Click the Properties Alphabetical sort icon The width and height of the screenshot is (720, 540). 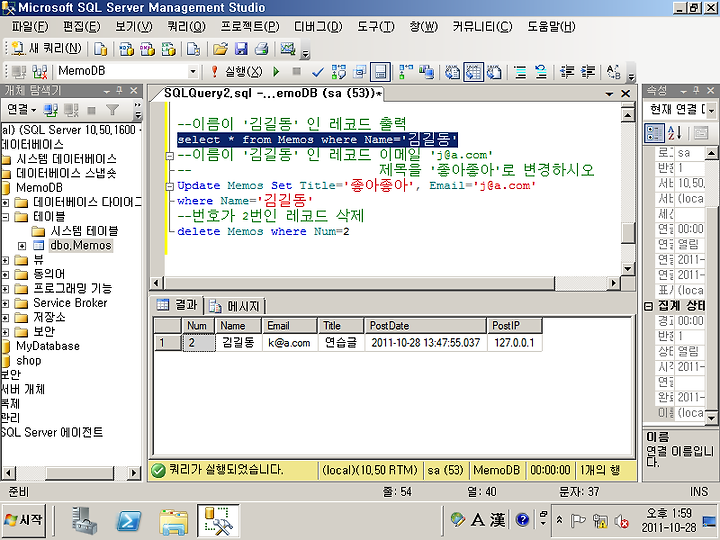(x=675, y=133)
